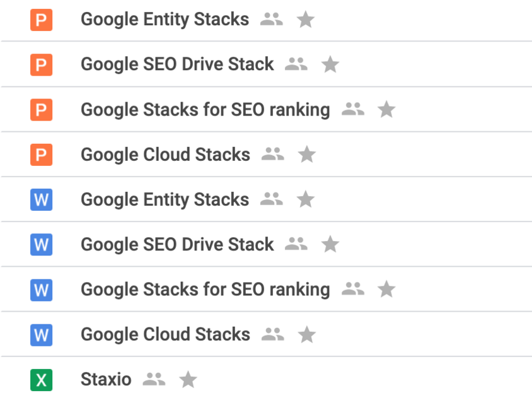
Task: Star the Google Cloud Stacks document
Action: (307, 334)
